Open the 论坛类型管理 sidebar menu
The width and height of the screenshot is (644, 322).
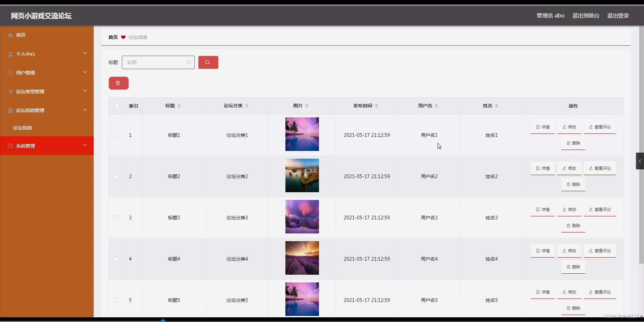click(x=47, y=92)
